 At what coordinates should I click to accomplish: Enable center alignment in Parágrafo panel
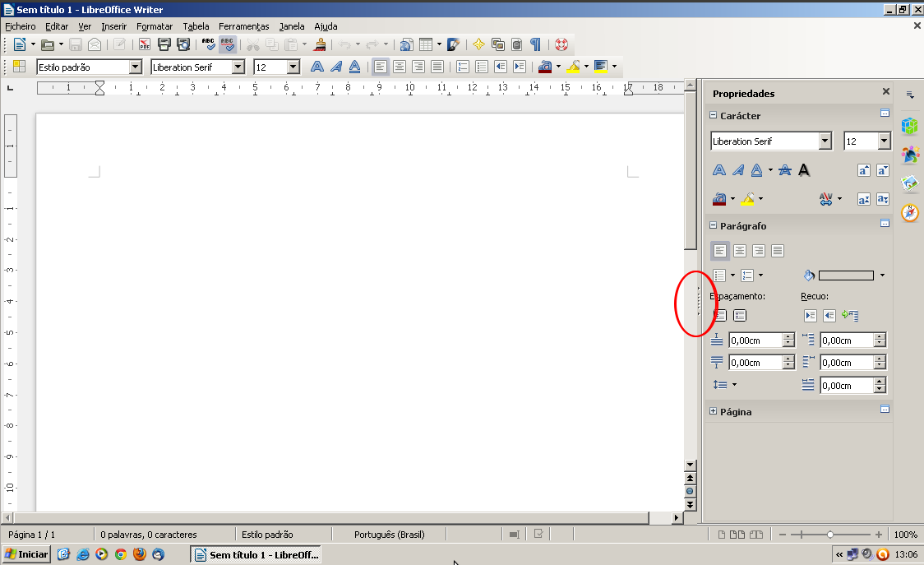[740, 251]
